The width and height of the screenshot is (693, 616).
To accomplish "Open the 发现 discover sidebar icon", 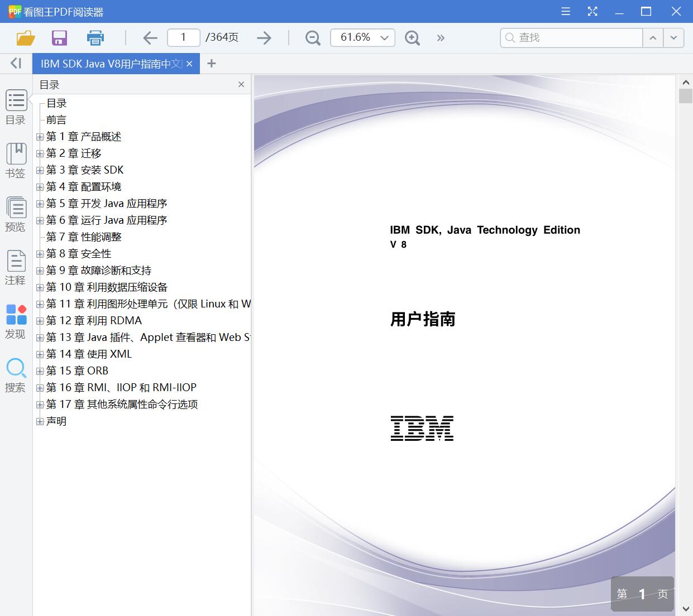I will [x=16, y=321].
